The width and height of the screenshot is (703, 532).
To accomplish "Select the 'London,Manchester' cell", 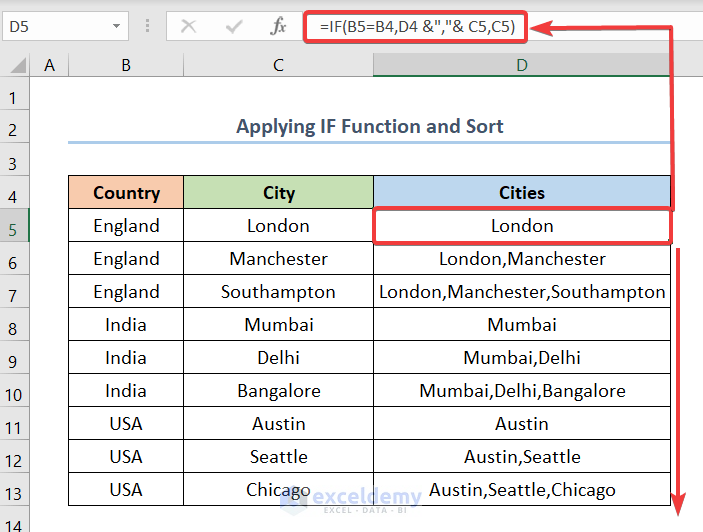I will pyautogui.click(x=522, y=259).
